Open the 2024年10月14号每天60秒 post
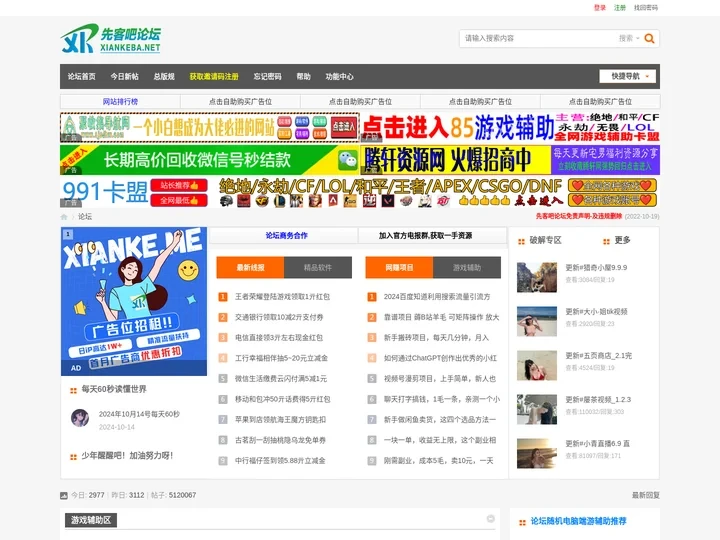The height and width of the screenshot is (540, 720). (139, 414)
